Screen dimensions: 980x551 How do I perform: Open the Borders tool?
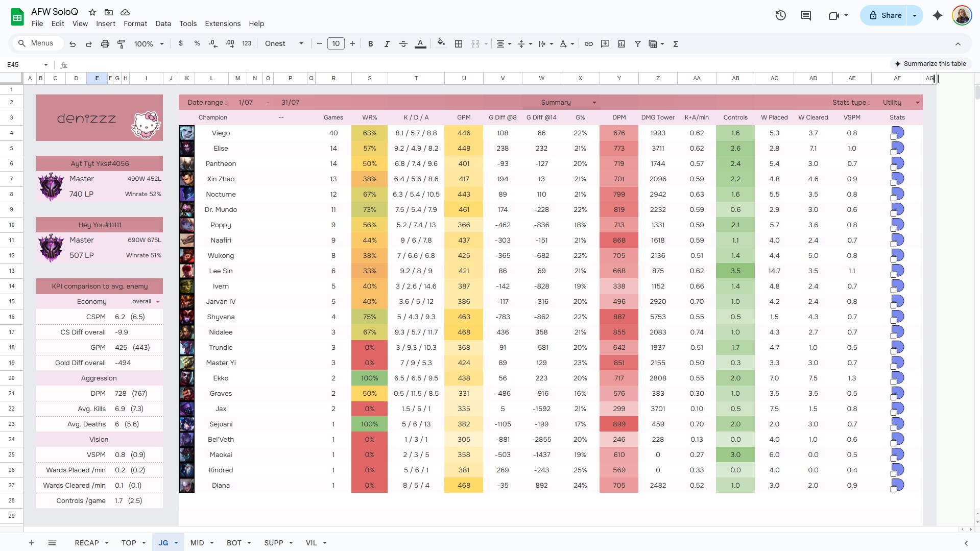(x=459, y=44)
